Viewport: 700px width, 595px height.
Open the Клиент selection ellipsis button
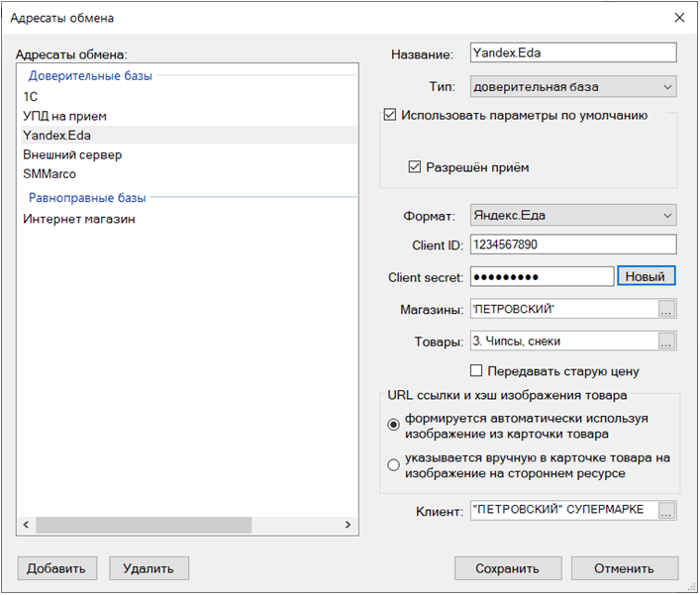coord(666,511)
